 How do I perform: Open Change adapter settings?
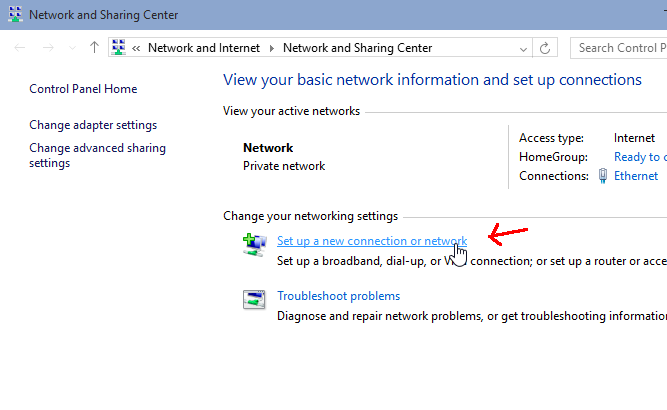coord(93,125)
